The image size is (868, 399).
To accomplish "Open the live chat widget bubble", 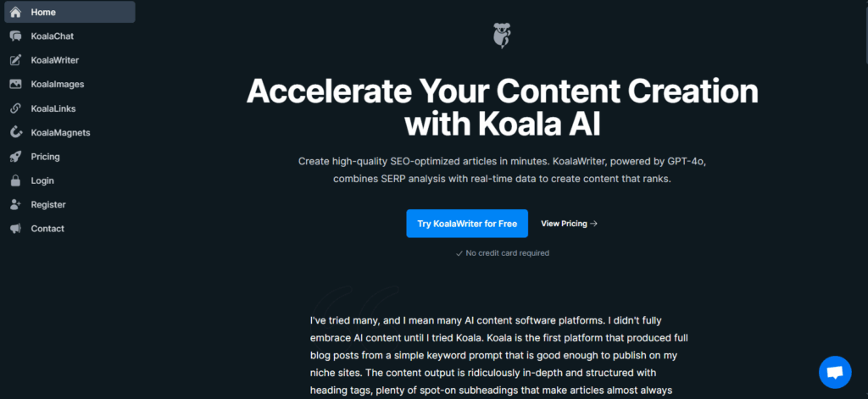I will click(834, 372).
